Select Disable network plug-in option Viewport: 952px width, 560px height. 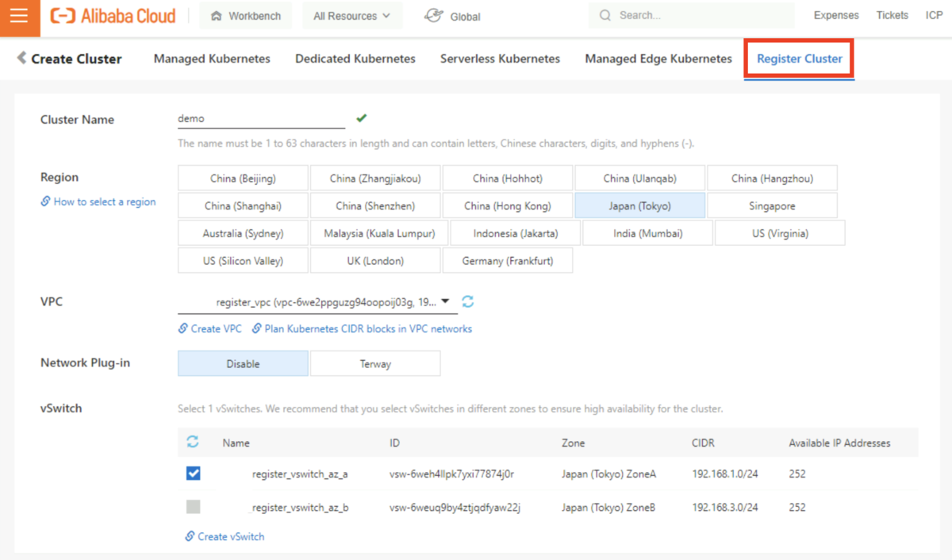click(243, 363)
